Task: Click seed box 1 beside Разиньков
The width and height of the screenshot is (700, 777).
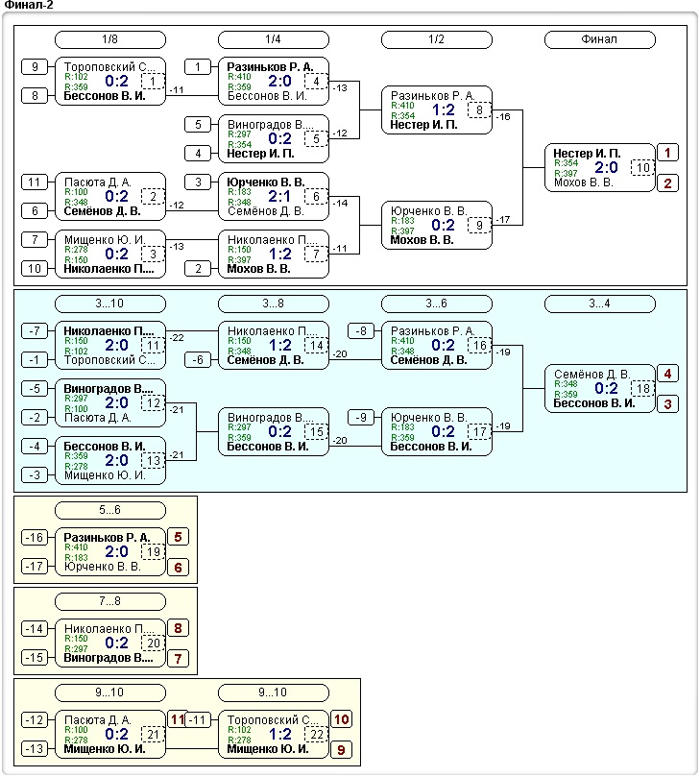Action: tap(198, 67)
